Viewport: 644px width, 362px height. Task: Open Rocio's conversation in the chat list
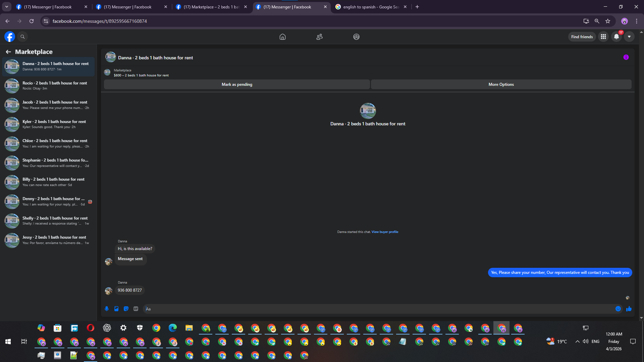pos(48,86)
